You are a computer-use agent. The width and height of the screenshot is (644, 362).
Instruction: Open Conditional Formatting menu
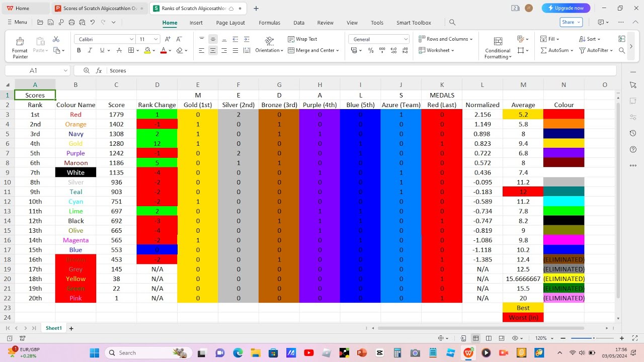pyautogui.click(x=498, y=48)
